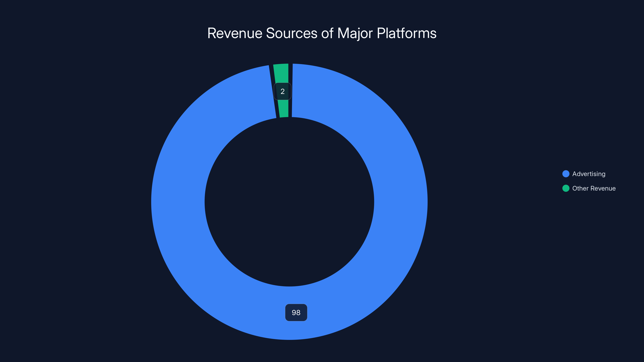The image size is (644, 362).
Task: Click the center of the donut chart
Action: pos(290,202)
